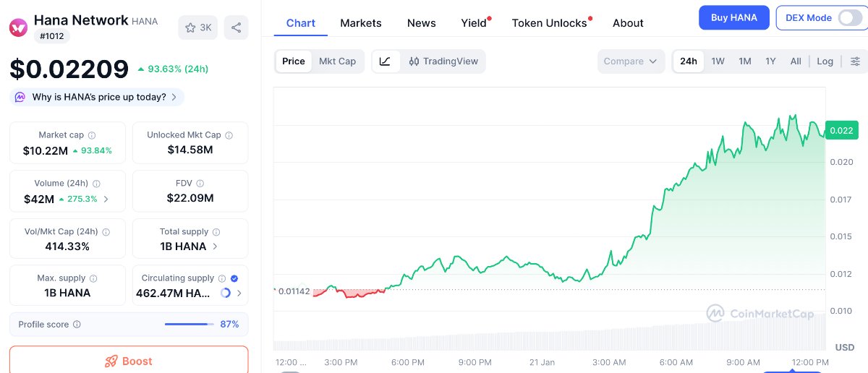The image size is (868, 373).
Task: Click info icon beside Market cap
Action: pyautogui.click(x=92, y=135)
